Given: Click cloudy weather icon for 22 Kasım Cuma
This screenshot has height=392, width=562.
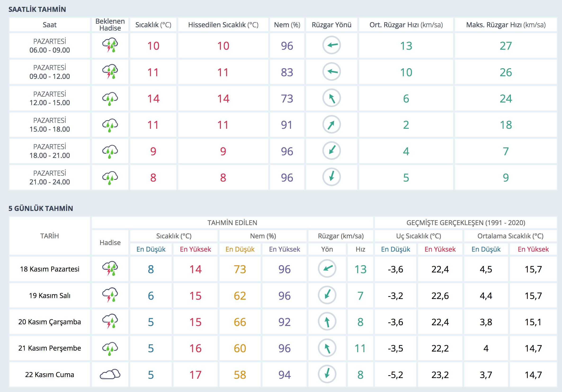Looking at the screenshot, I should (110, 374).
